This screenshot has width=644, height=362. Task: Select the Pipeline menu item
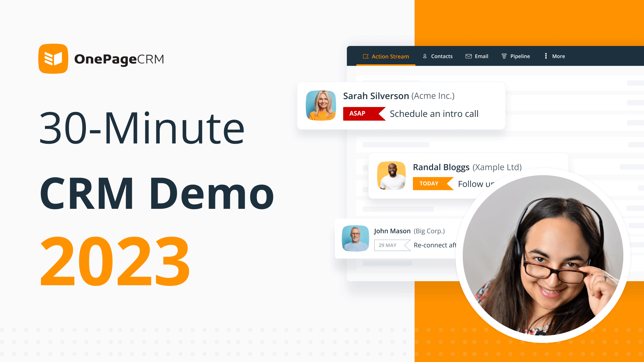(x=515, y=56)
